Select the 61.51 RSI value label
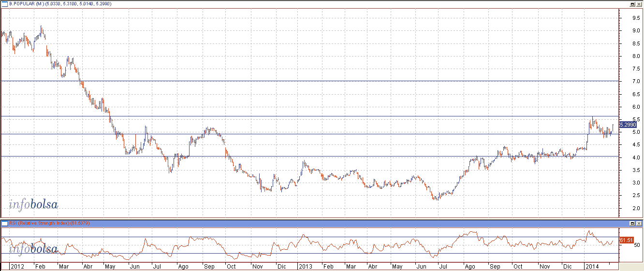 tap(627, 240)
